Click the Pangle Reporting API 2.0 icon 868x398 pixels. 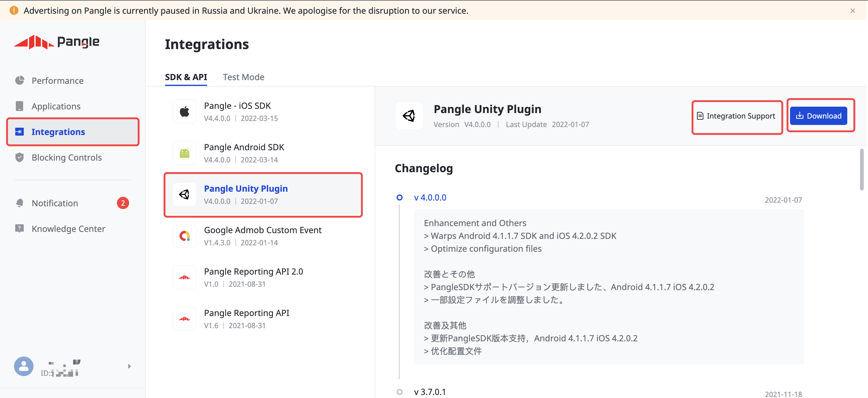coord(184,277)
